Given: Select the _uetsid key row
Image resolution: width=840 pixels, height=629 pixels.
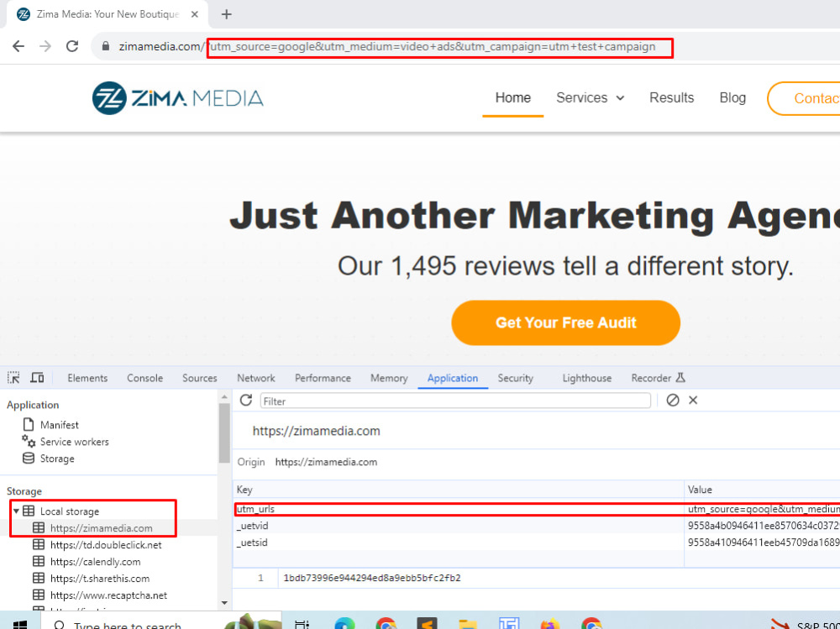Looking at the screenshot, I should tap(458, 543).
